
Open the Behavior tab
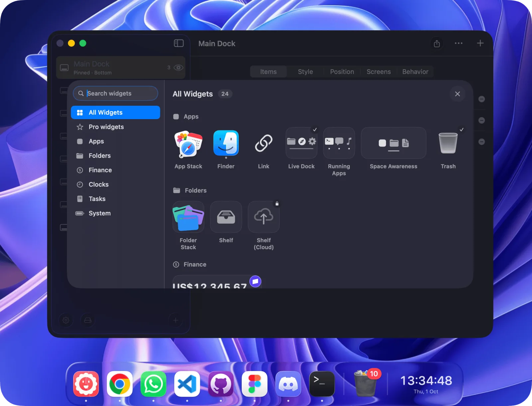point(415,72)
